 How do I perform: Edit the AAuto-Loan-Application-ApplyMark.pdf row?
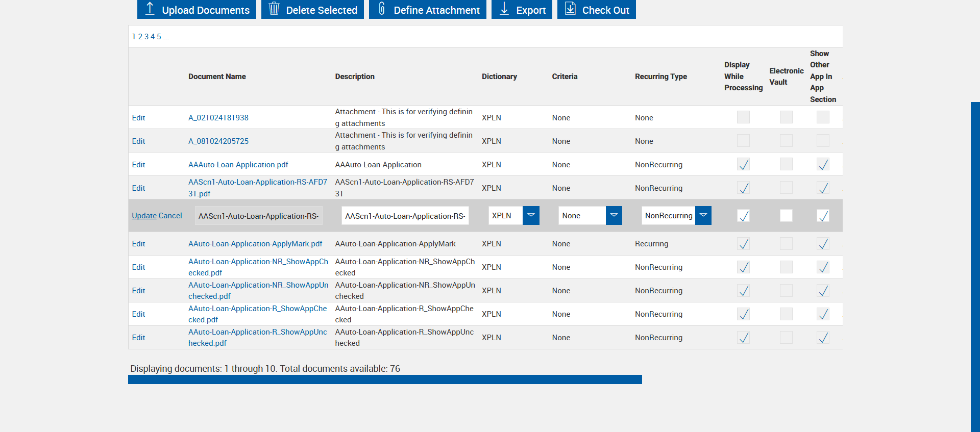pyautogui.click(x=138, y=244)
